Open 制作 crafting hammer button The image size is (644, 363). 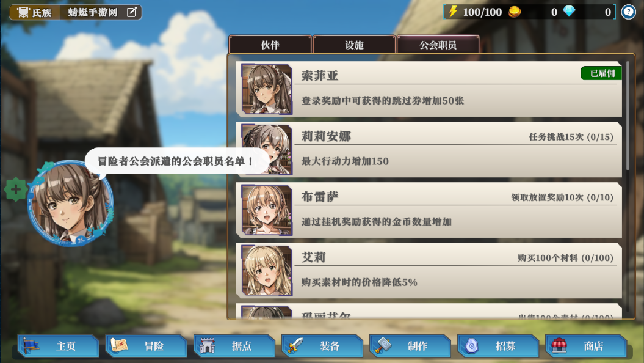410,346
